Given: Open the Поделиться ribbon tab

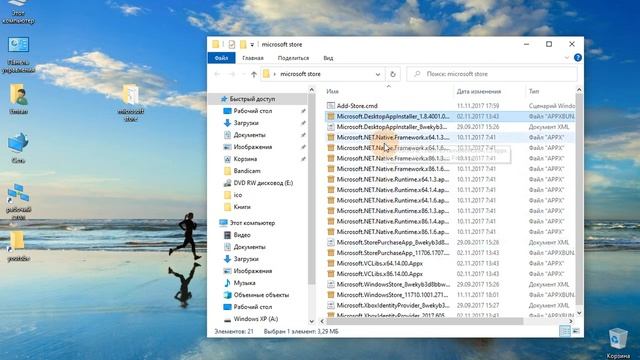Looking at the screenshot, I should pos(293,58).
